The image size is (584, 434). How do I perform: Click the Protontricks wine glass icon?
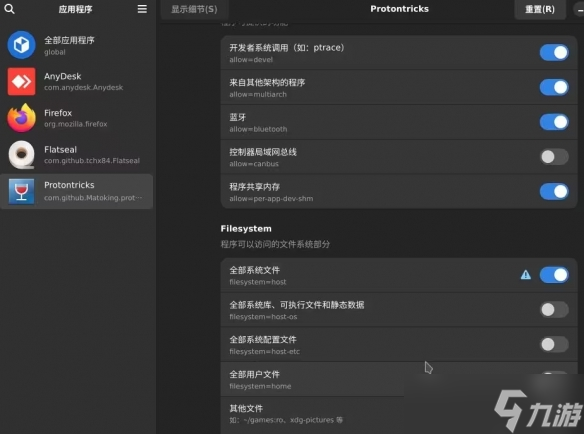(21, 191)
